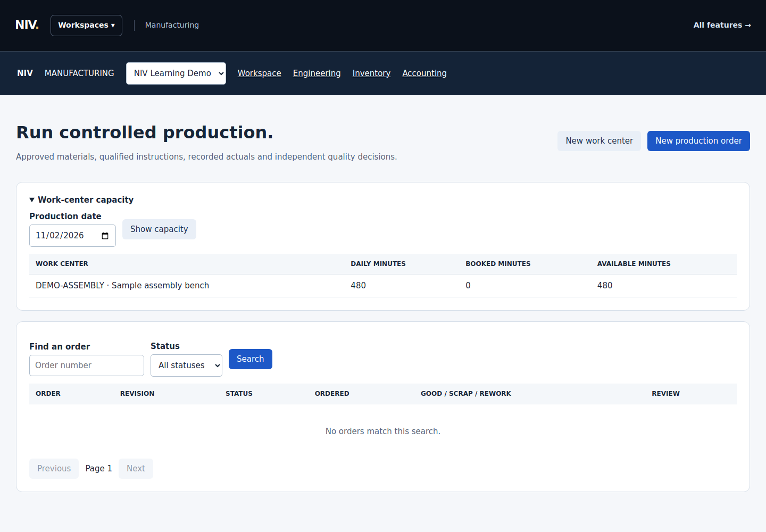Open the Engineering nav link
This screenshot has width=766, height=532.
tap(317, 73)
